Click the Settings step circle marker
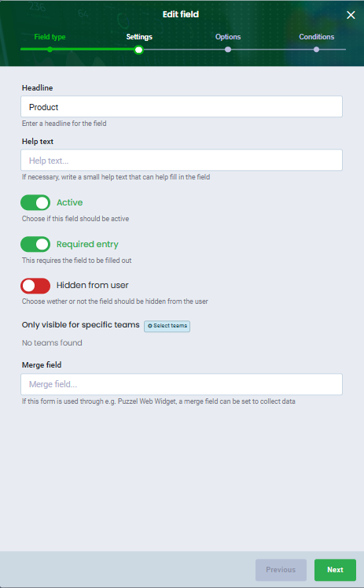364x588 pixels. (138, 50)
